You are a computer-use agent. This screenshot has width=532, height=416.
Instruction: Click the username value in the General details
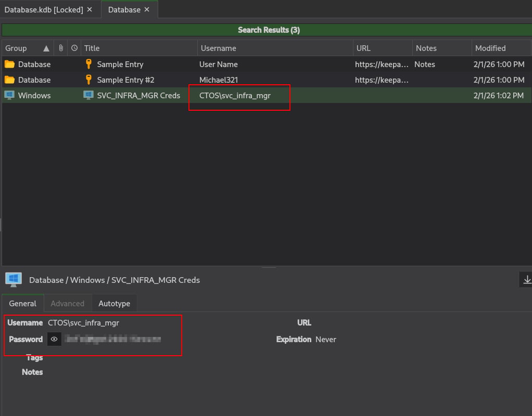[x=83, y=323]
